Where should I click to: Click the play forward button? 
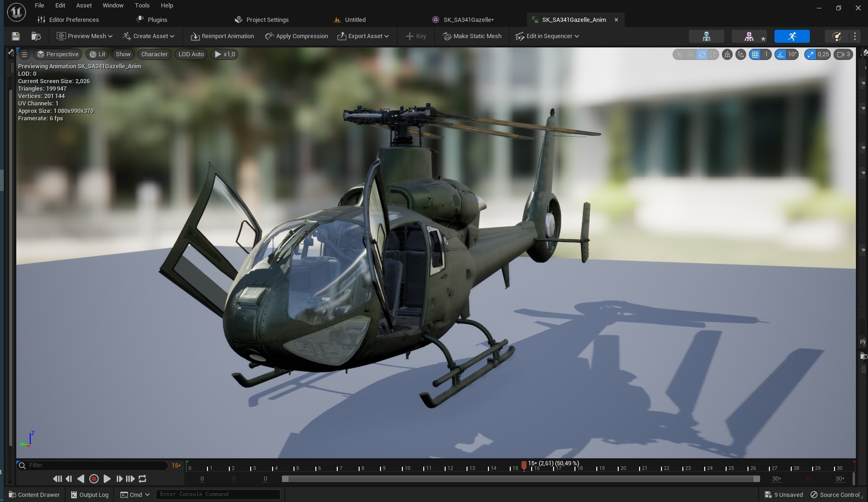pos(107,478)
